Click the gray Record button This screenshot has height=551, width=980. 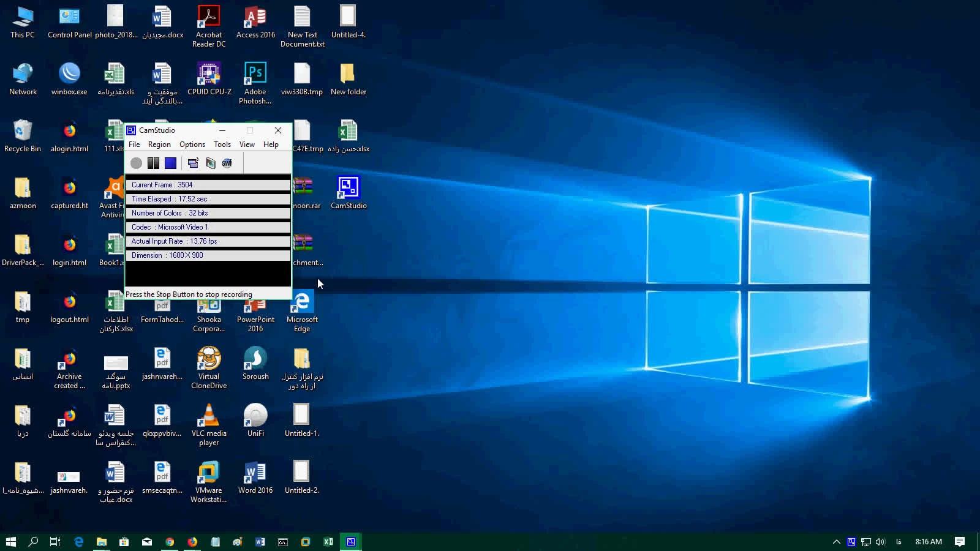136,163
